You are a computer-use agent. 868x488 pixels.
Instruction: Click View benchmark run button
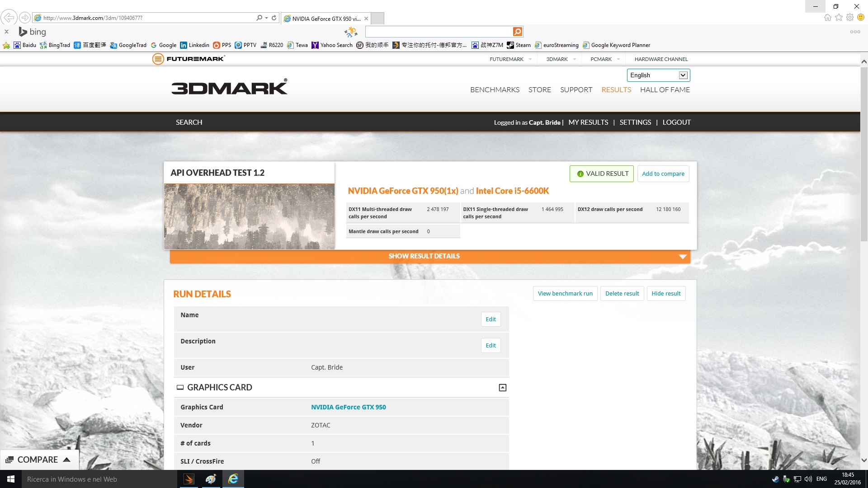coord(565,294)
